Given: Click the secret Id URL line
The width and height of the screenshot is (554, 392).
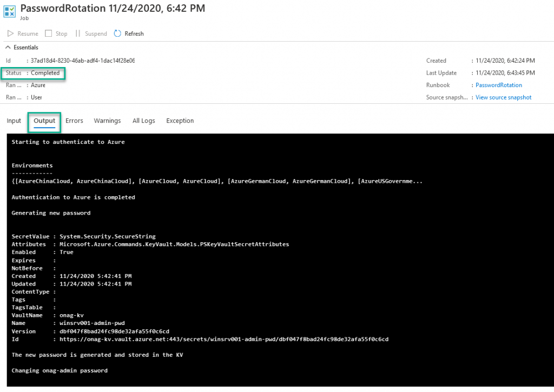Looking at the screenshot, I should pos(200,340).
